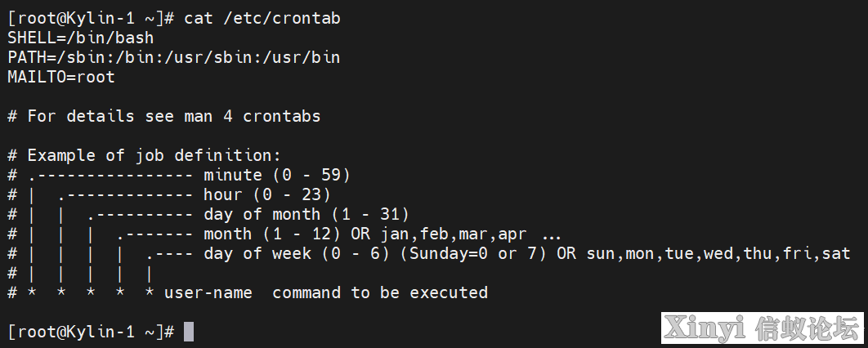Click the 'user-name' field label
868x348 pixels.
tap(208, 292)
